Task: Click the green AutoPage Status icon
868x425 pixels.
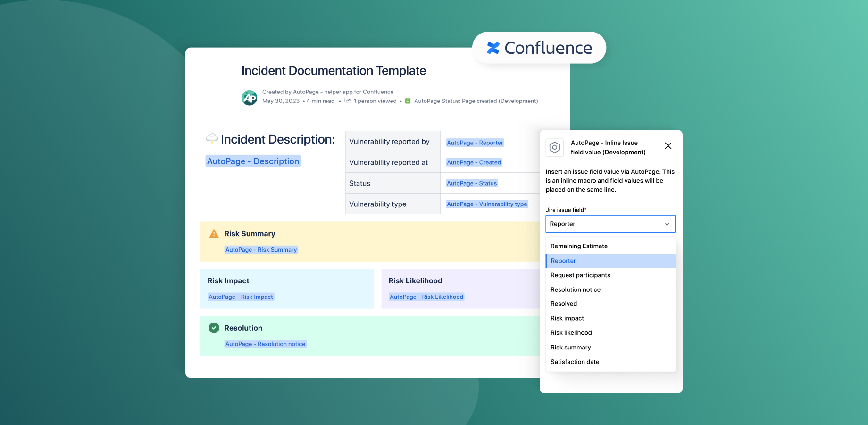Action: (408, 101)
